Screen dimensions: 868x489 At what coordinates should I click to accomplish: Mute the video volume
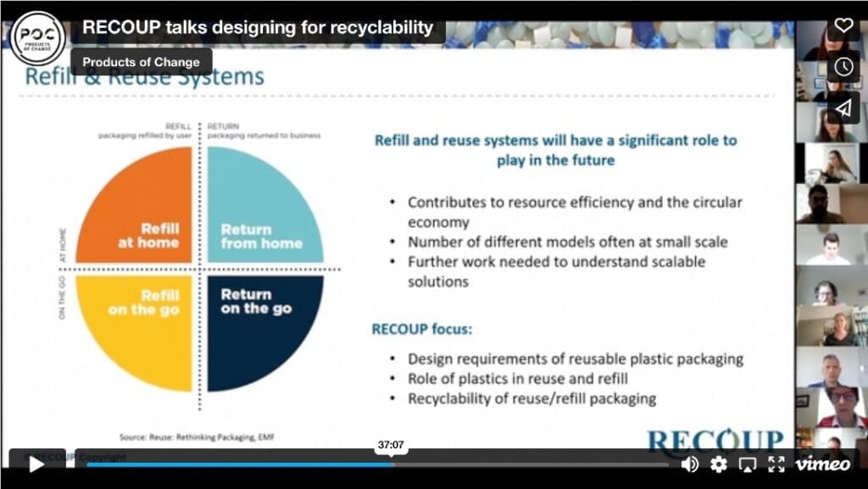point(689,464)
